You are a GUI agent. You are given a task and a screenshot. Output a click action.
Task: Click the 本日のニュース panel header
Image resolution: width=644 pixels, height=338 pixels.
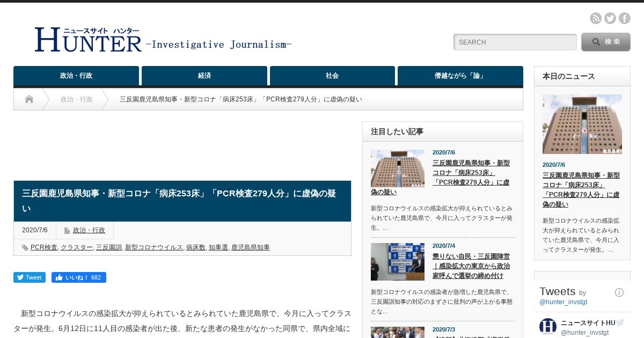click(x=582, y=76)
